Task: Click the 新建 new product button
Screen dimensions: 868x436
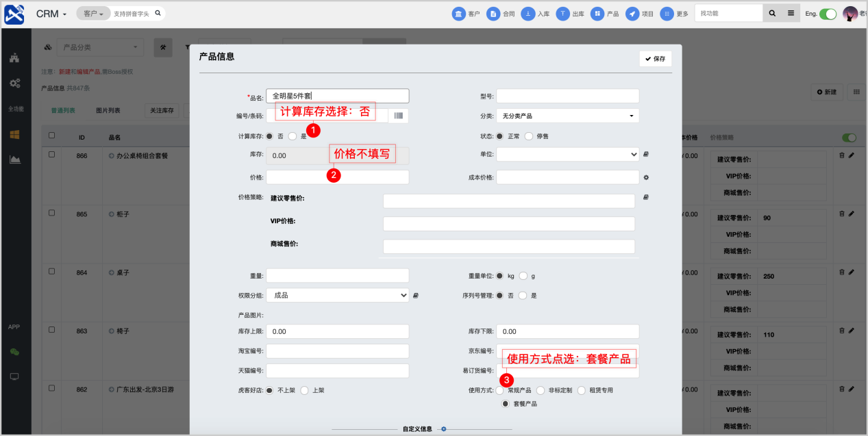Action: (826, 92)
